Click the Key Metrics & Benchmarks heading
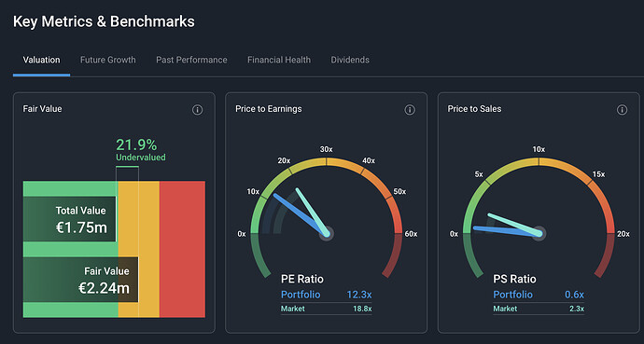The width and height of the screenshot is (644, 344). pyautogui.click(x=104, y=21)
